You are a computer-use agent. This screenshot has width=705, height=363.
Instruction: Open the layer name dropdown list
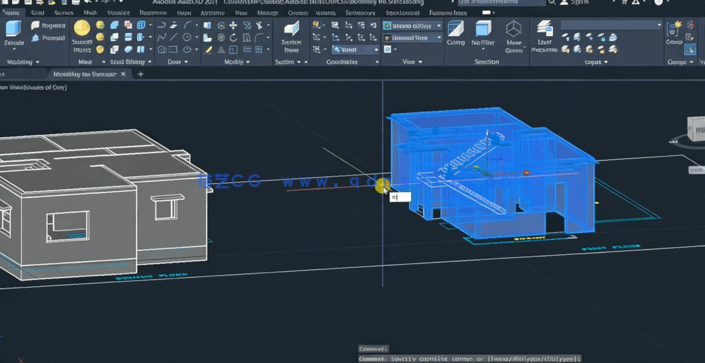611,25
